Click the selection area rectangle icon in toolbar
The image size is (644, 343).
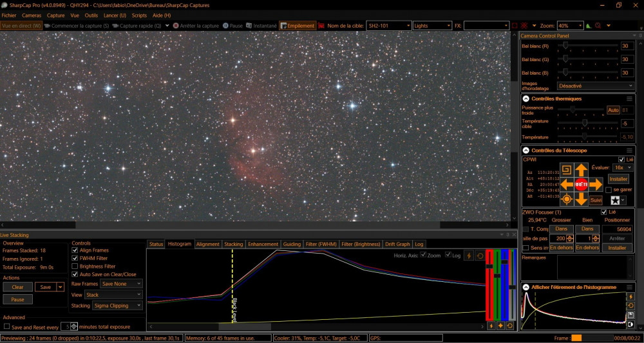[515, 26]
